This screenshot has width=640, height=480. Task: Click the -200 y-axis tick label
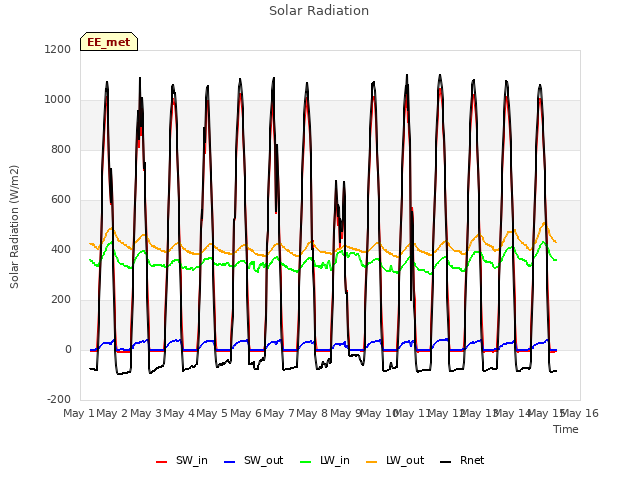[59, 400]
